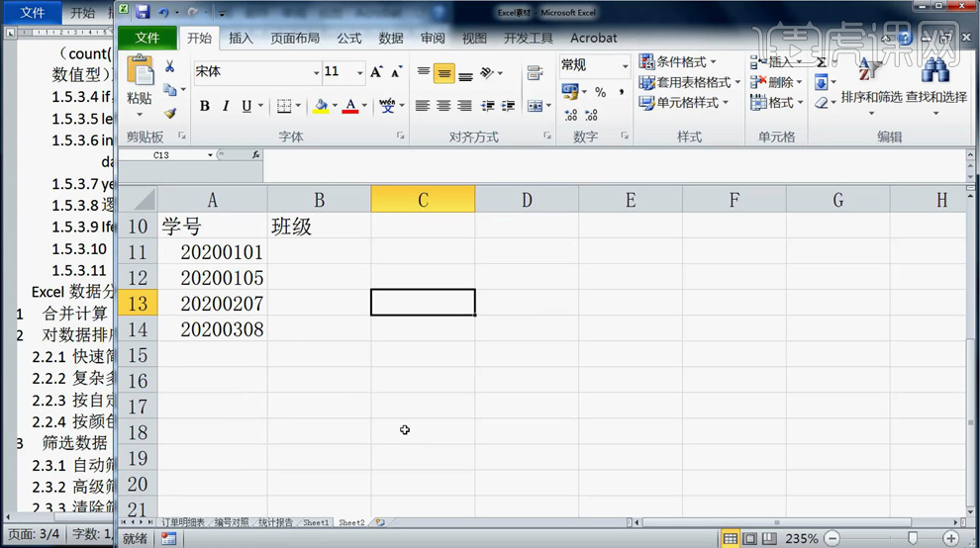Align text left
The image size is (980, 548).
[423, 106]
